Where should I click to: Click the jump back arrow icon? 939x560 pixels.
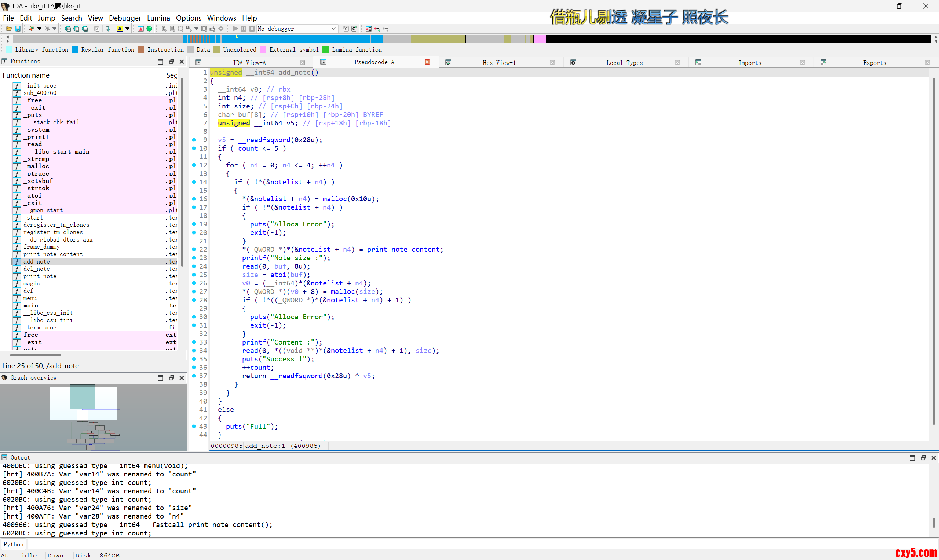pyautogui.click(x=32, y=29)
